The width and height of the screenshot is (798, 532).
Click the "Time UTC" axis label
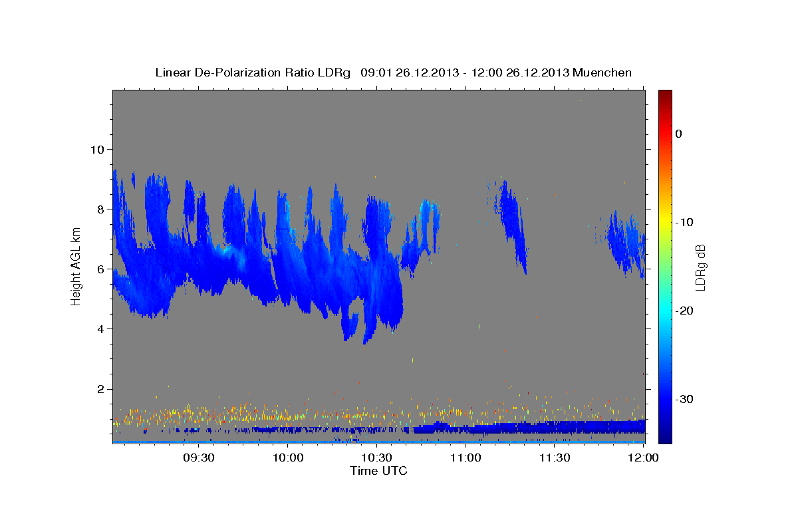pos(378,471)
